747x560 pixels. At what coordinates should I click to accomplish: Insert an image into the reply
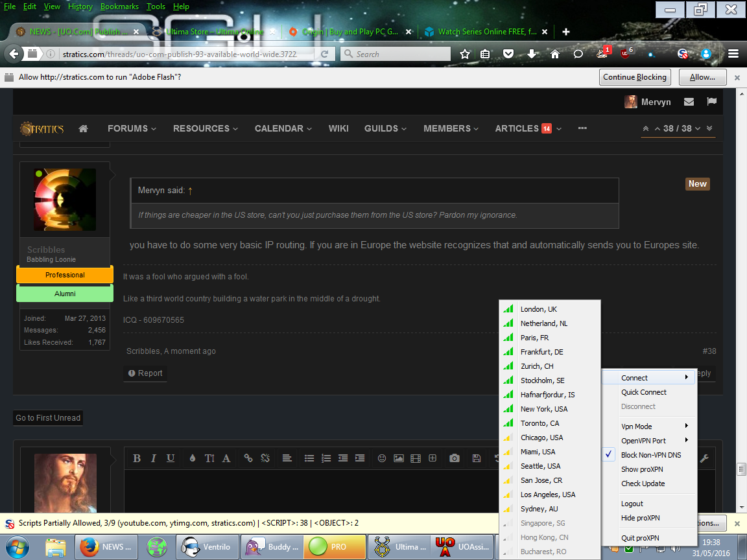[399, 458]
